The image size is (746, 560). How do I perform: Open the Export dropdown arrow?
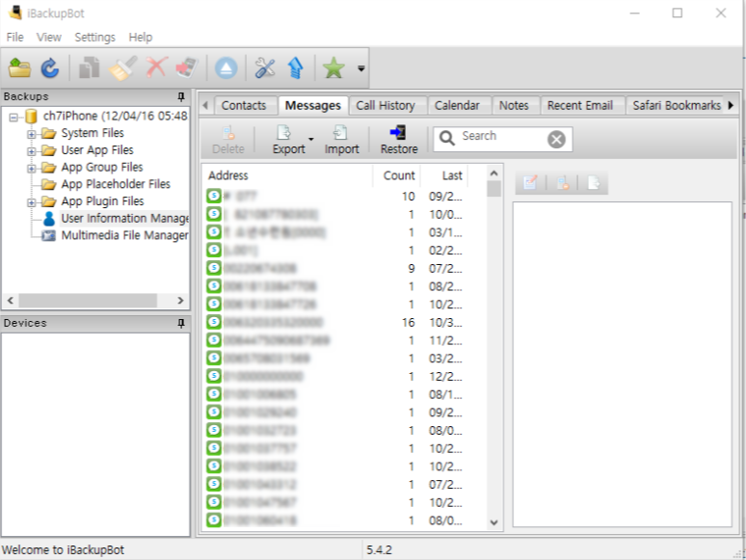click(311, 139)
